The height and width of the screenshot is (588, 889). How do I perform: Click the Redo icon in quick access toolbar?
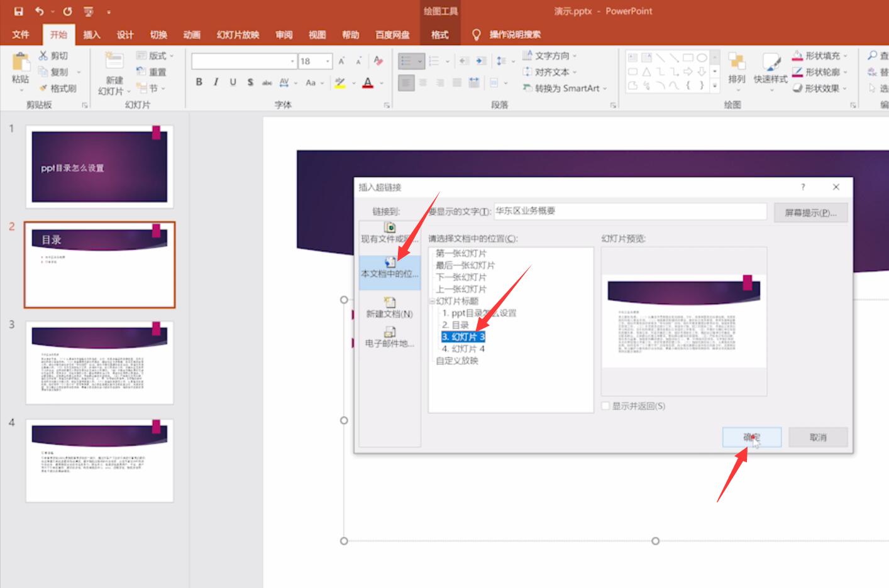point(67,11)
